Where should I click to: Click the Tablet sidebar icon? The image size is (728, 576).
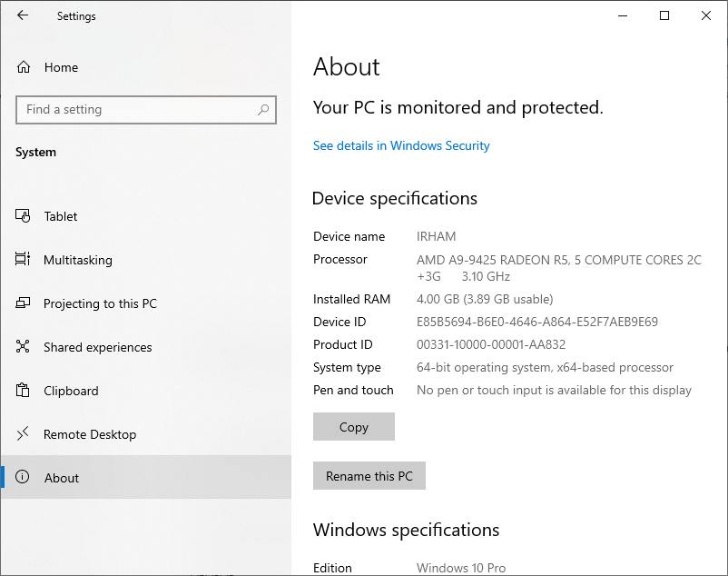[23, 216]
